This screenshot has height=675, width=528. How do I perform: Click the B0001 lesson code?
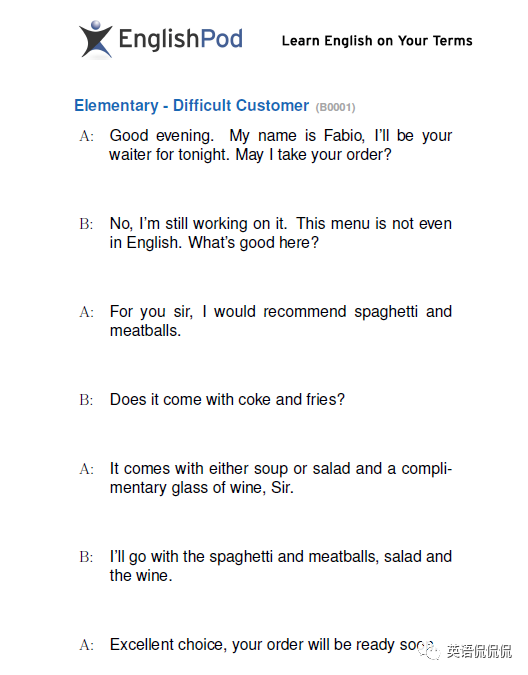click(x=335, y=107)
